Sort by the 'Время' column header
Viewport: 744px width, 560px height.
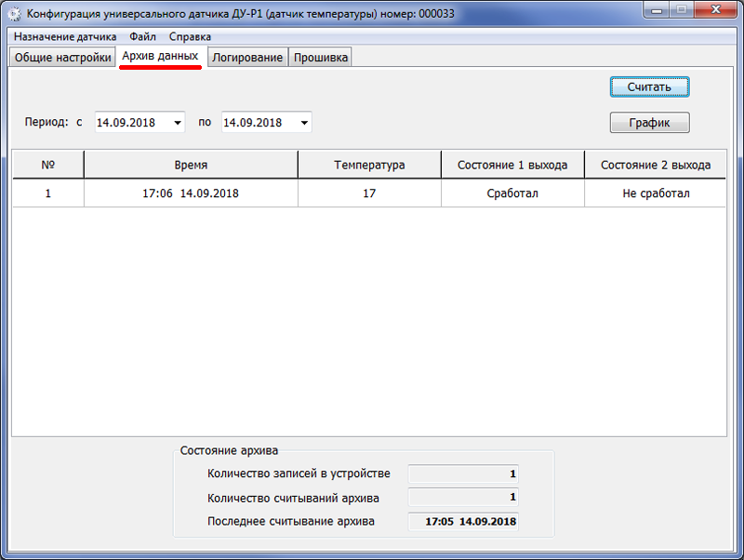(x=191, y=165)
